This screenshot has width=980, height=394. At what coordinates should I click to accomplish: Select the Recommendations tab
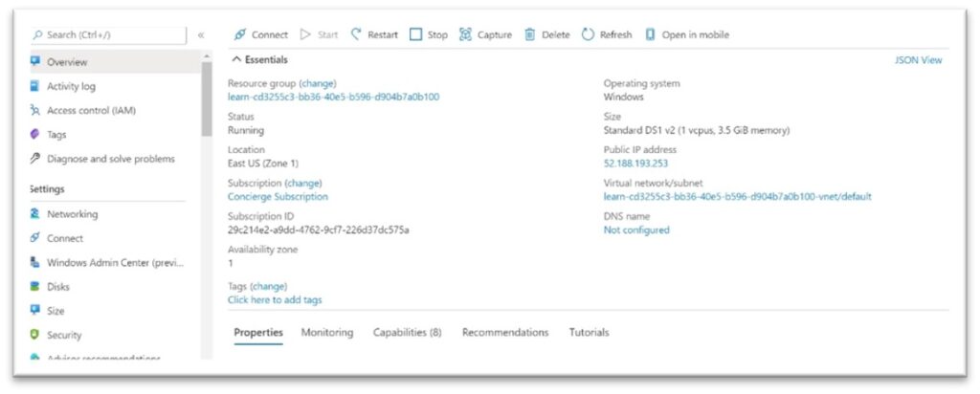pos(505,332)
